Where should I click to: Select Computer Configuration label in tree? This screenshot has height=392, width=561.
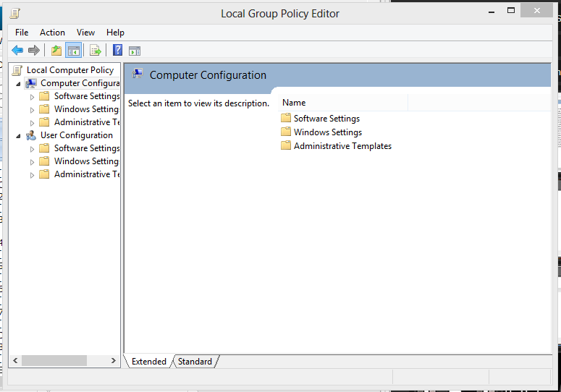click(80, 83)
